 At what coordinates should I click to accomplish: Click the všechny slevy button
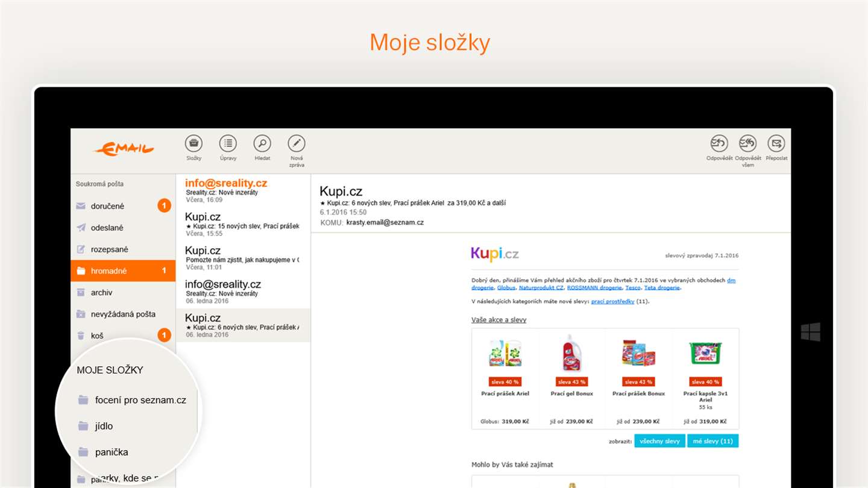pyautogui.click(x=659, y=441)
